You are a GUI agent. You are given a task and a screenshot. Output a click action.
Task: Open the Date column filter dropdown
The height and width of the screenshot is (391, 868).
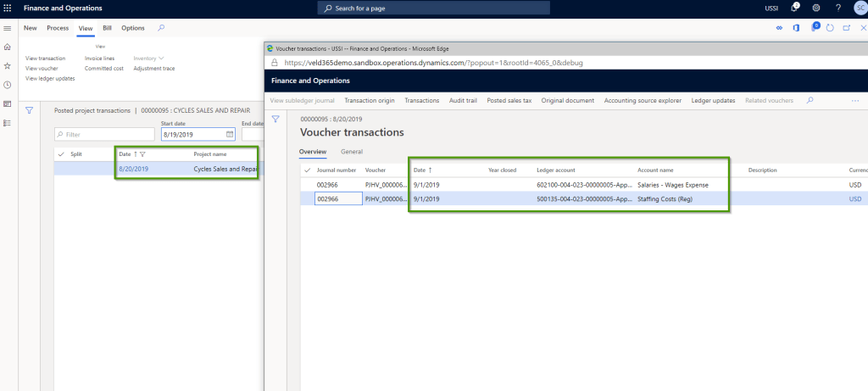[142, 154]
